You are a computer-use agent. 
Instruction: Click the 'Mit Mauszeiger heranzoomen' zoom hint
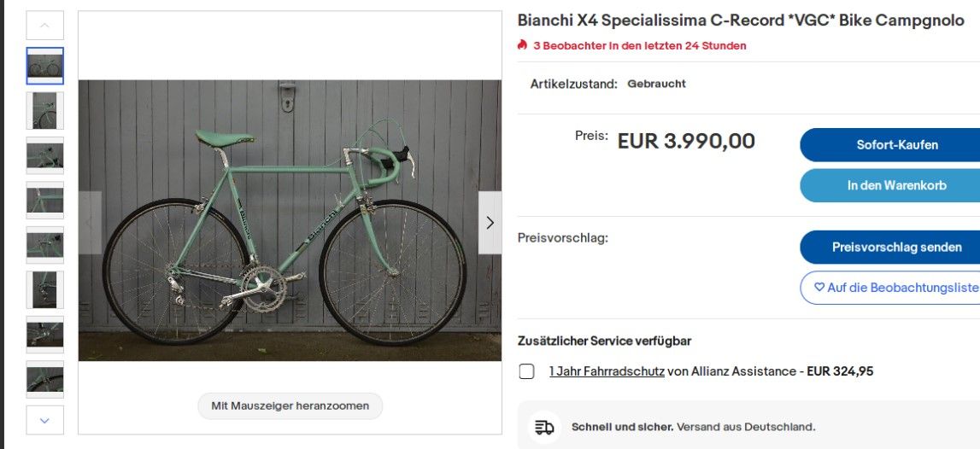290,405
